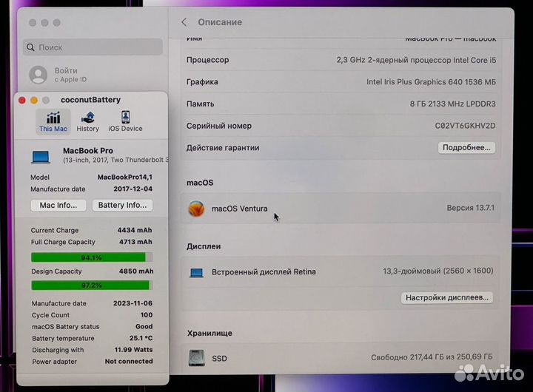Click the Current Charge 4434 mAh value

click(135, 230)
